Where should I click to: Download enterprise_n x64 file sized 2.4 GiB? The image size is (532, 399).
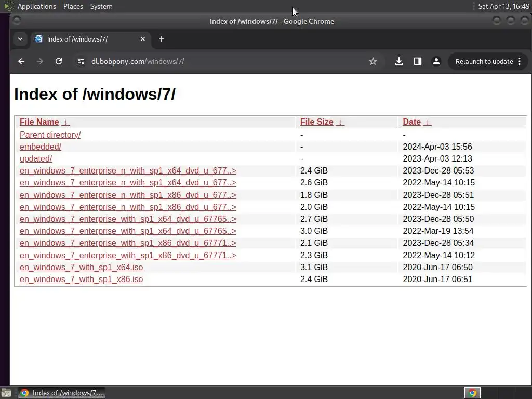(128, 170)
